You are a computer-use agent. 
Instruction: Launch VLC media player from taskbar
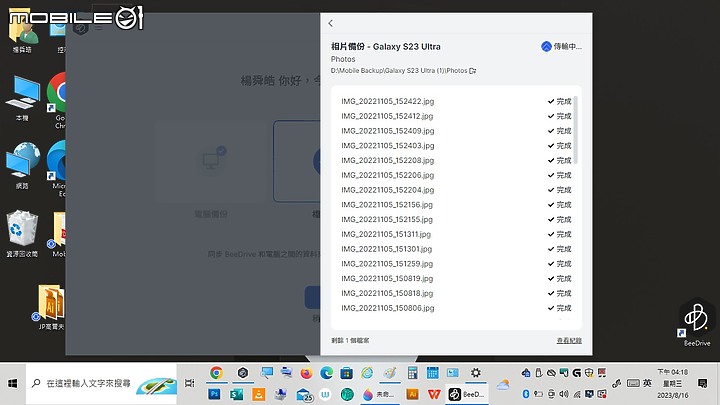tap(259, 394)
